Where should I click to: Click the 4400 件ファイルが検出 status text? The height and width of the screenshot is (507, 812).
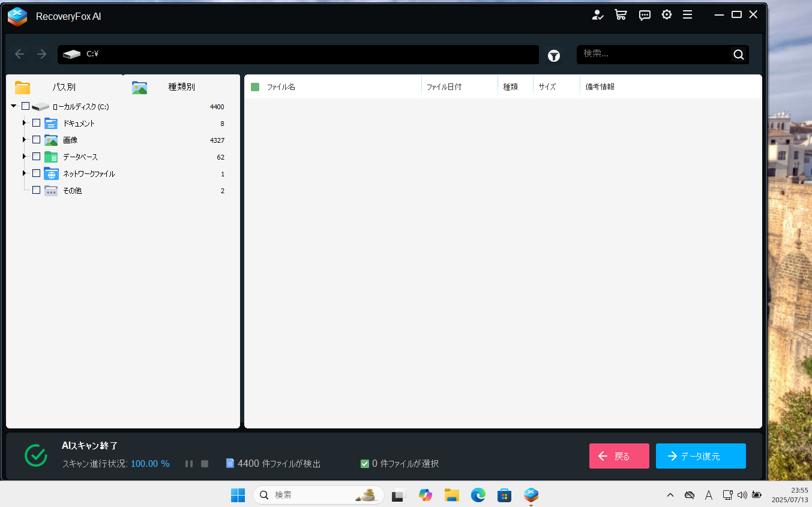[x=279, y=464]
